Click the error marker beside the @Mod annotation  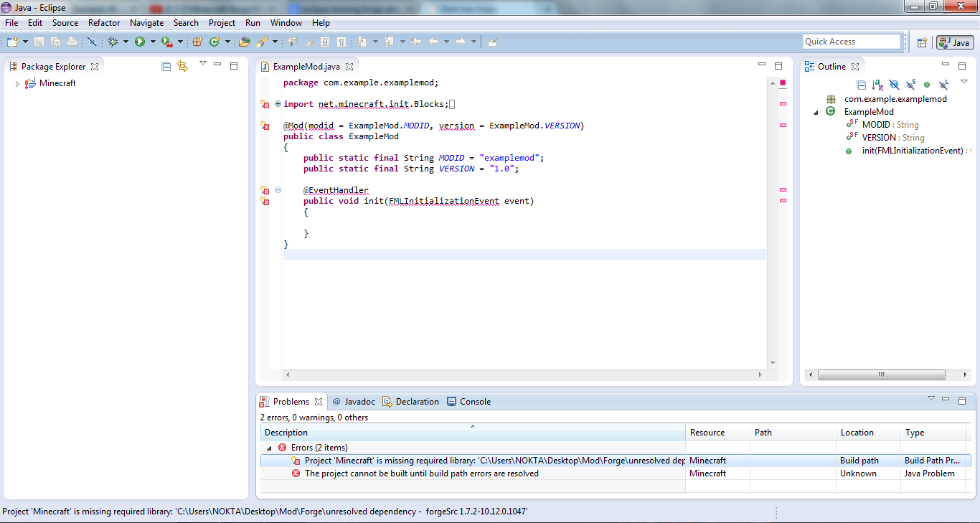[x=265, y=126]
